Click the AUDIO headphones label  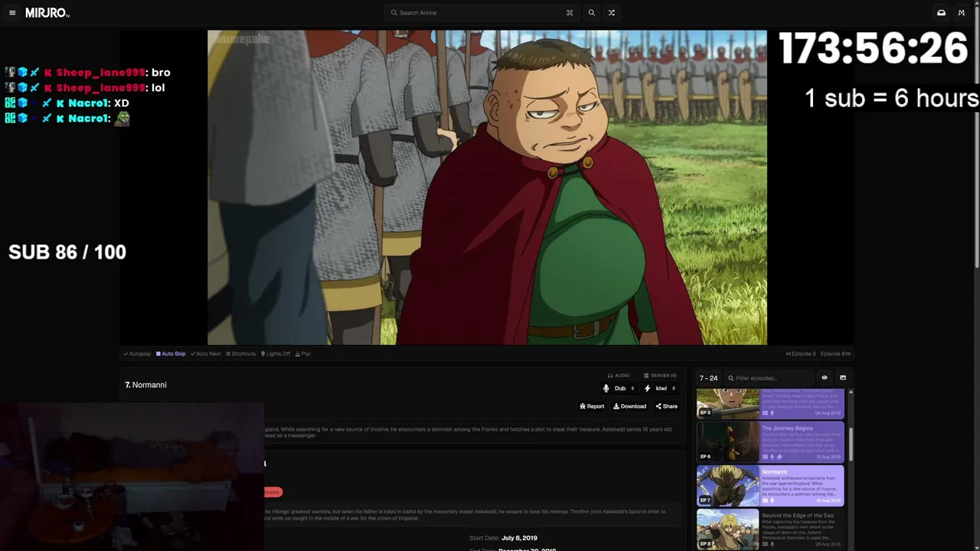coord(619,376)
